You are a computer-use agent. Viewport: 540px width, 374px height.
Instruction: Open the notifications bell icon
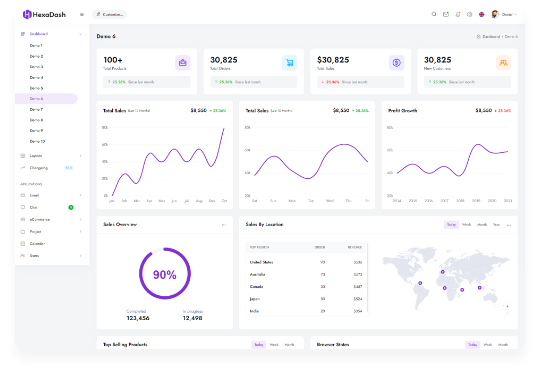point(458,14)
